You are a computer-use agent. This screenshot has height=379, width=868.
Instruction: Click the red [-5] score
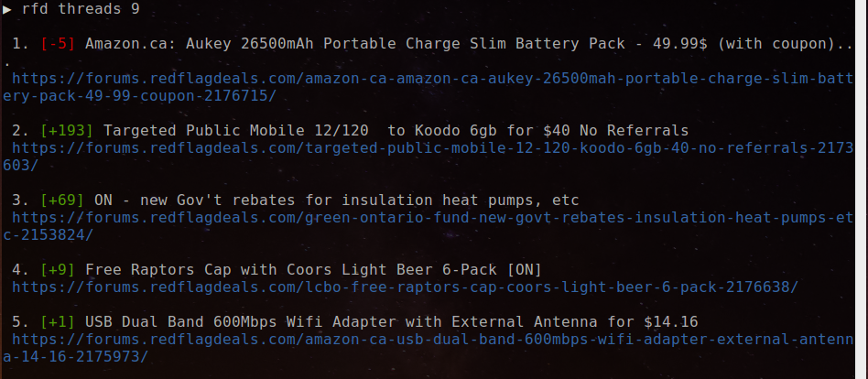pyautogui.click(x=58, y=44)
